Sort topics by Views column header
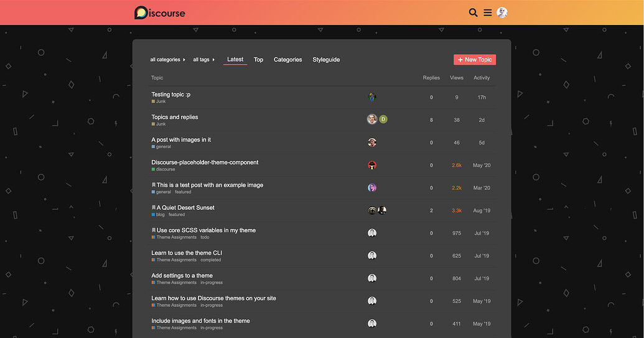The width and height of the screenshot is (644, 338). point(457,78)
